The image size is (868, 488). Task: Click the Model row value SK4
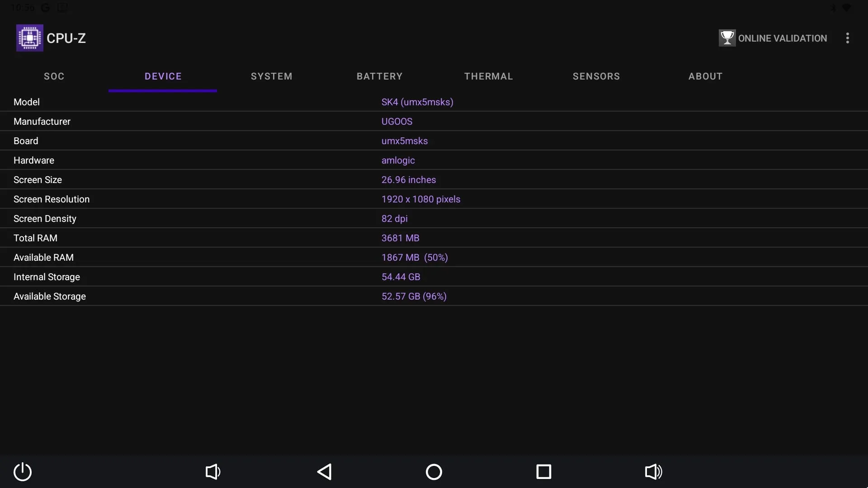417,102
